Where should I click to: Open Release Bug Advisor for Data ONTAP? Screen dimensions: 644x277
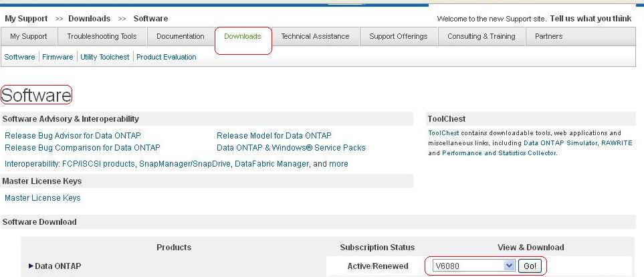[x=73, y=136]
